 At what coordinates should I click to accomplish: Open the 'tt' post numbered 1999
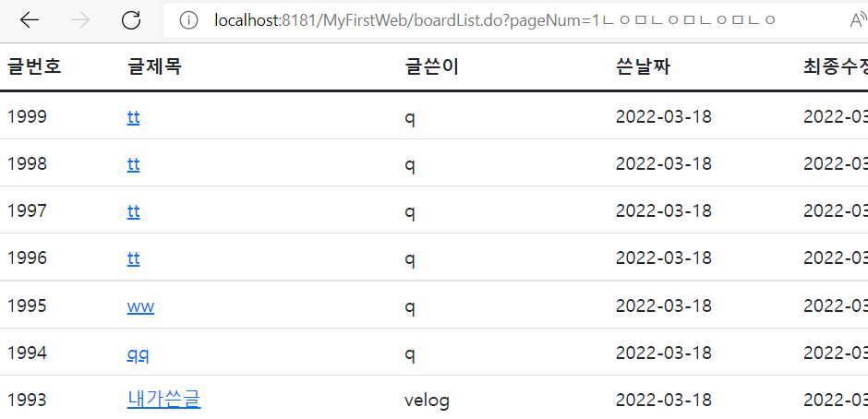(x=133, y=117)
